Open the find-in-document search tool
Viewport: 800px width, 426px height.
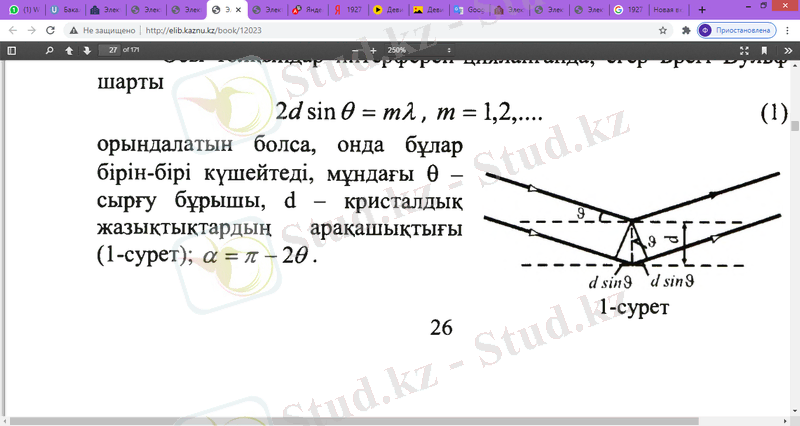tap(47, 49)
